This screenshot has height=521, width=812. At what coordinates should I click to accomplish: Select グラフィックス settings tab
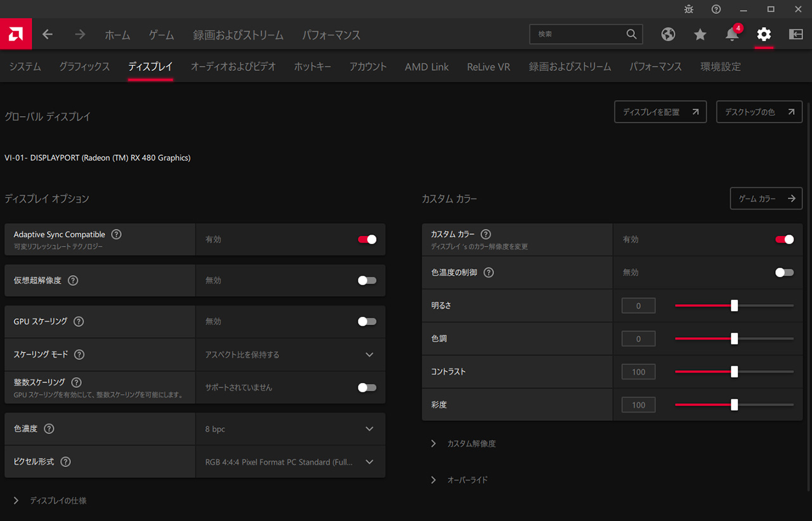click(84, 67)
